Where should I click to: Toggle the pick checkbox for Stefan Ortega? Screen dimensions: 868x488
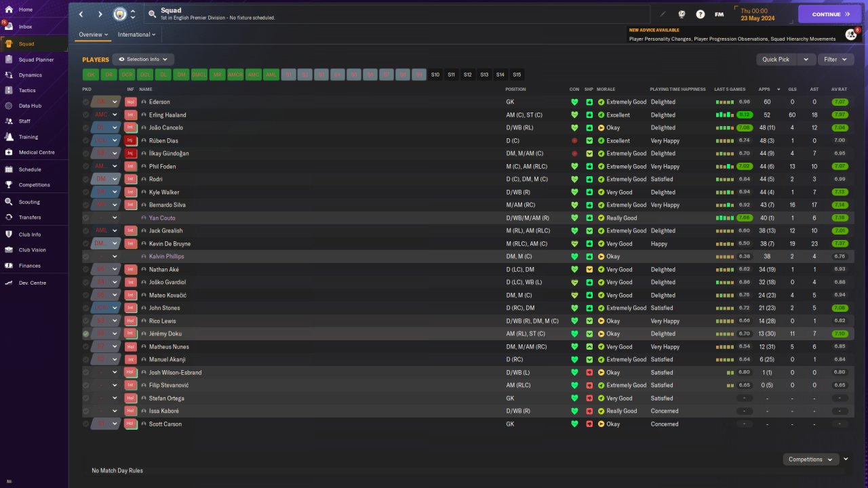[x=86, y=399]
